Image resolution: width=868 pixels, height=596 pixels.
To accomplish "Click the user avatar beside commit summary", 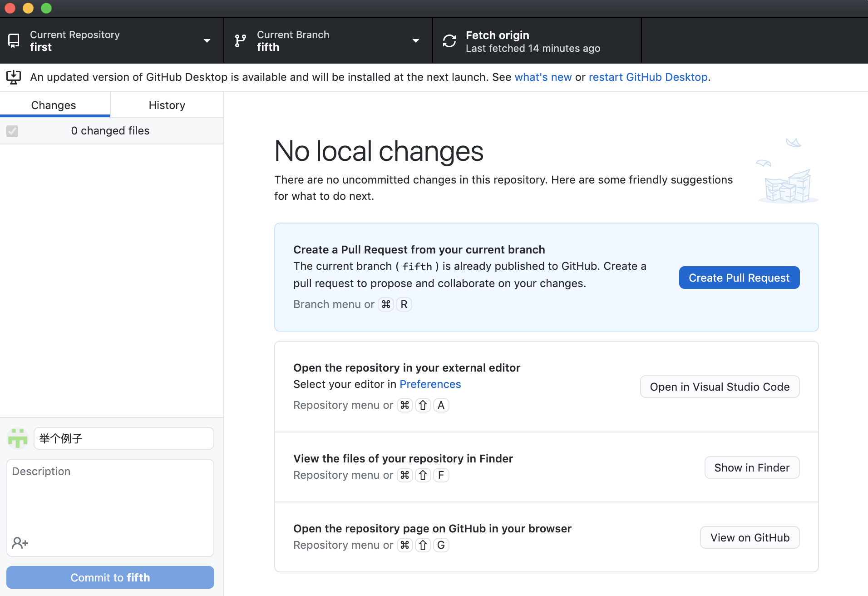I will (18, 438).
